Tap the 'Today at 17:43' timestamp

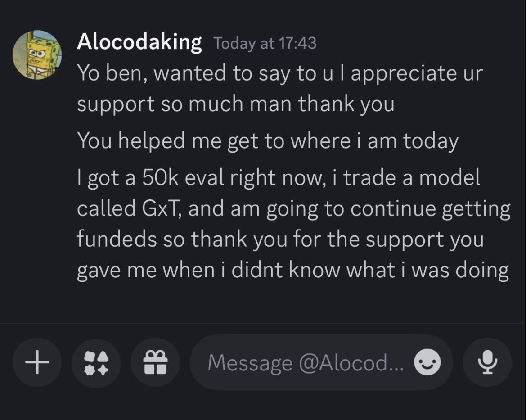[x=265, y=43]
